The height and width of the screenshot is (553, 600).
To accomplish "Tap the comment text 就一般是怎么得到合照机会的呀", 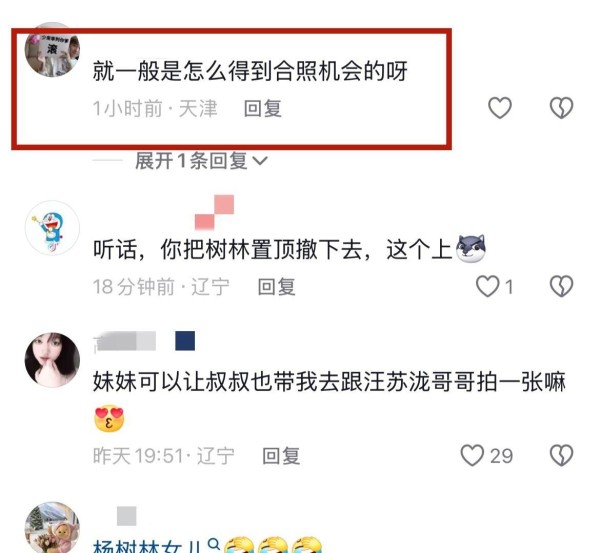I will [x=250, y=71].
